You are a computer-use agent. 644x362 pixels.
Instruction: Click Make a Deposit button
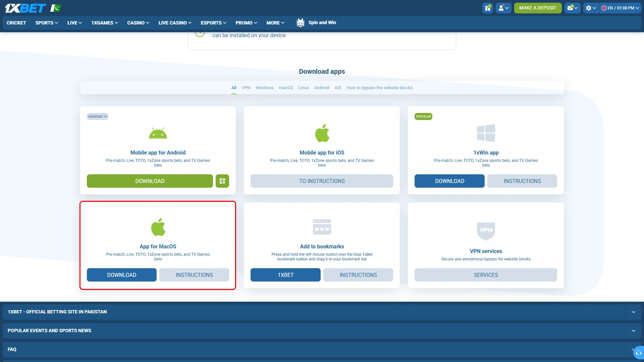(538, 8)
